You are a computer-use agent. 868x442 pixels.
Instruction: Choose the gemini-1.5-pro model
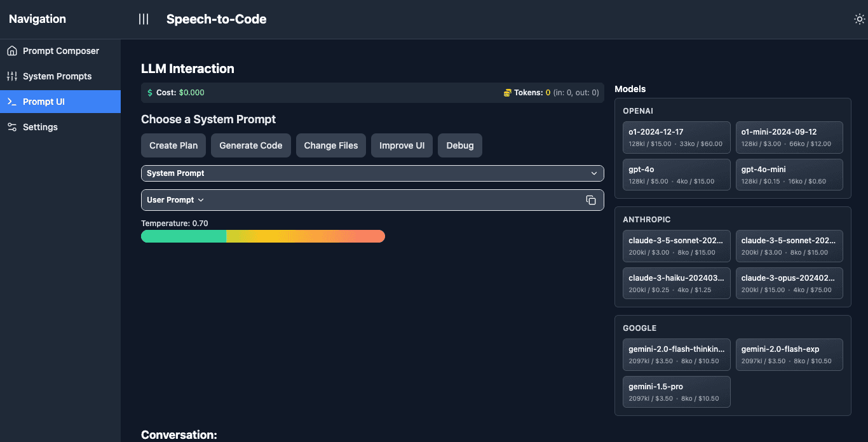[x=677, y=392]
